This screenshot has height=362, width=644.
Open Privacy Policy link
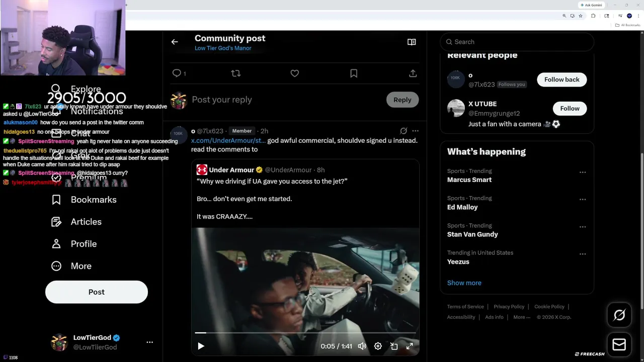click(509, 307)
